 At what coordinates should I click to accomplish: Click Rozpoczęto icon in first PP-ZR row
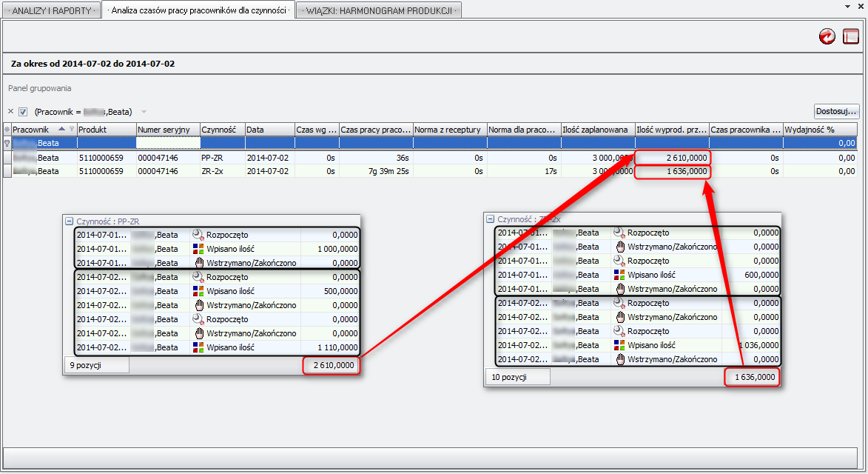click(198, 235)
